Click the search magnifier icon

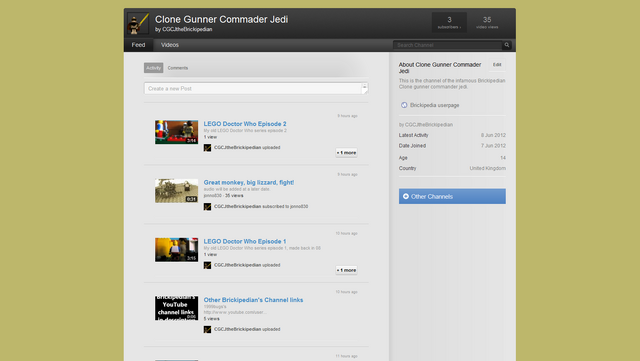click(507, 45)
